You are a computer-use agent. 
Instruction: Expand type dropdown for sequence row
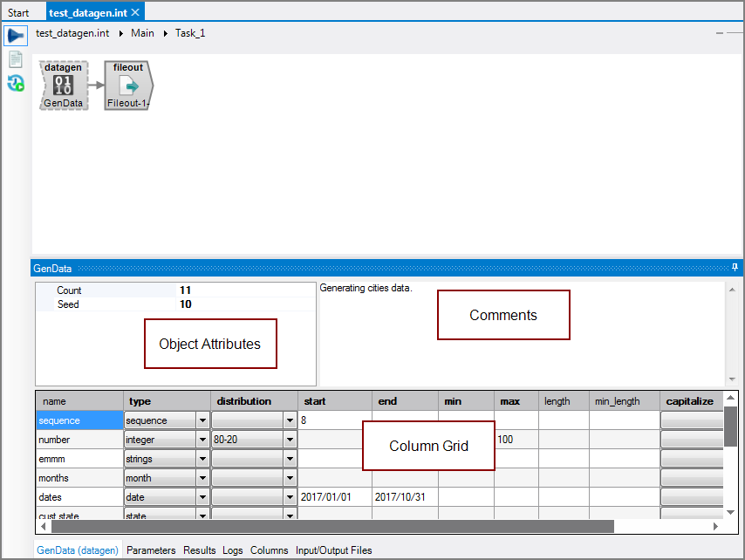point(202,420)
